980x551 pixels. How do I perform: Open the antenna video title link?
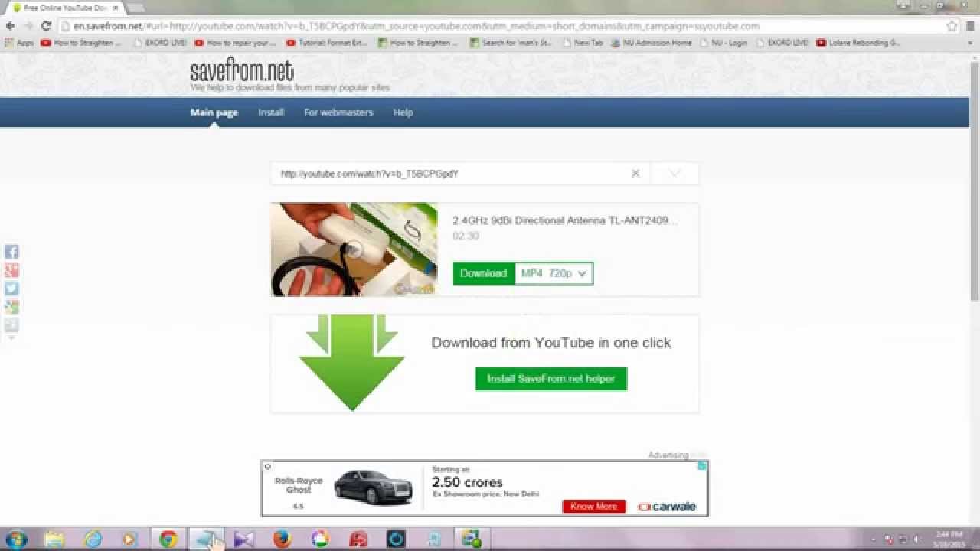coord(565,220)
